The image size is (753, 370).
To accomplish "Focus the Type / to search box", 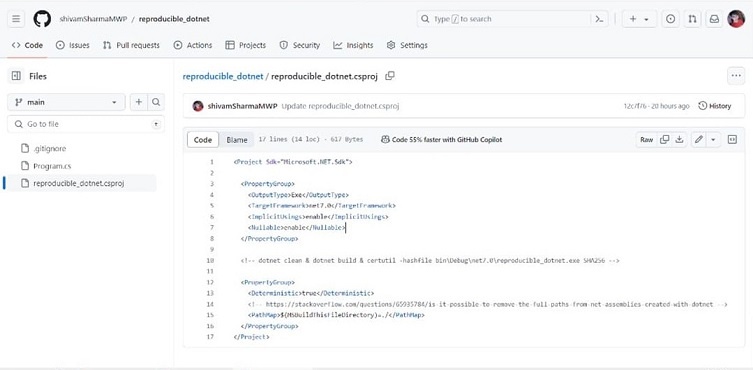I will (x=504, y=19).
